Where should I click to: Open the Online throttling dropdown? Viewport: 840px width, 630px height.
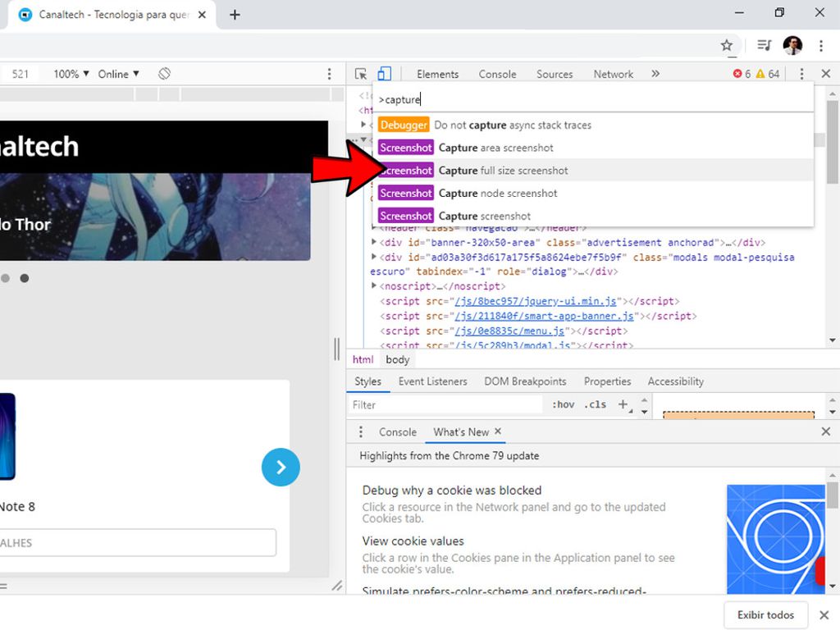118,74
